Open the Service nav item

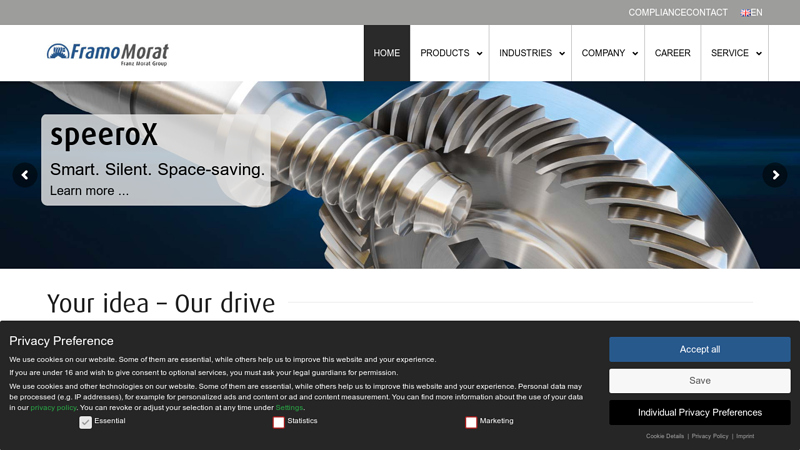point(730,53)
